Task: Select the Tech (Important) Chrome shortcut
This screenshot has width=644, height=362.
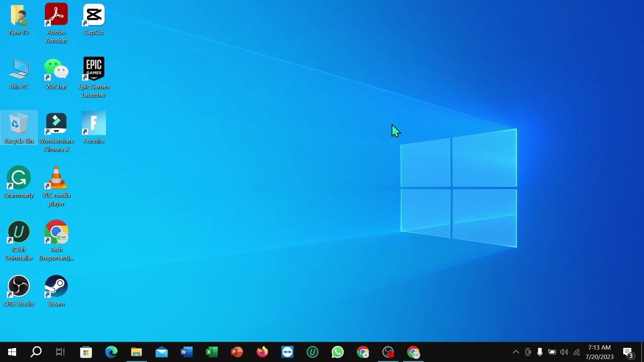Action: pyautogui.click(x=56, y=241)
